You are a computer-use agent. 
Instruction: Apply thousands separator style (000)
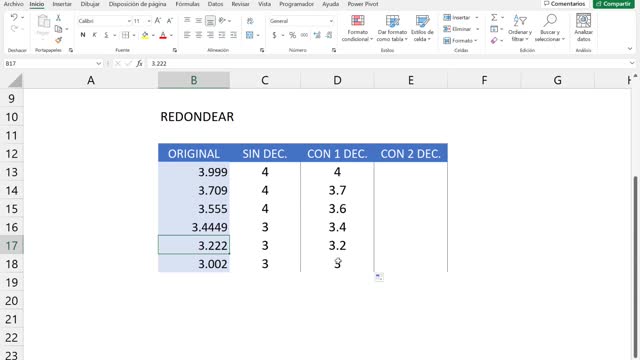(304, 35)
